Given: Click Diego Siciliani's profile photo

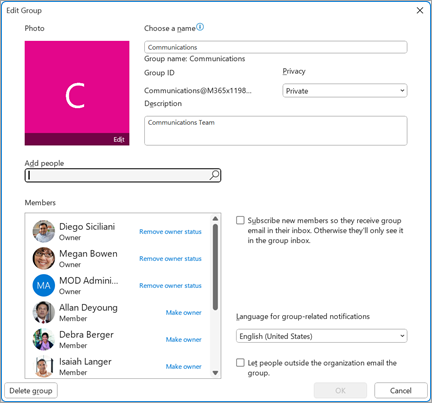Looking at the screenshot, I should (x=44, y=231).
